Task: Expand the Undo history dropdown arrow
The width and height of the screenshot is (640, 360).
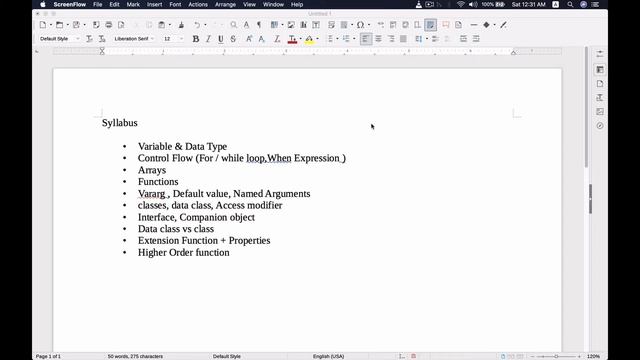Action: (205, 25)
